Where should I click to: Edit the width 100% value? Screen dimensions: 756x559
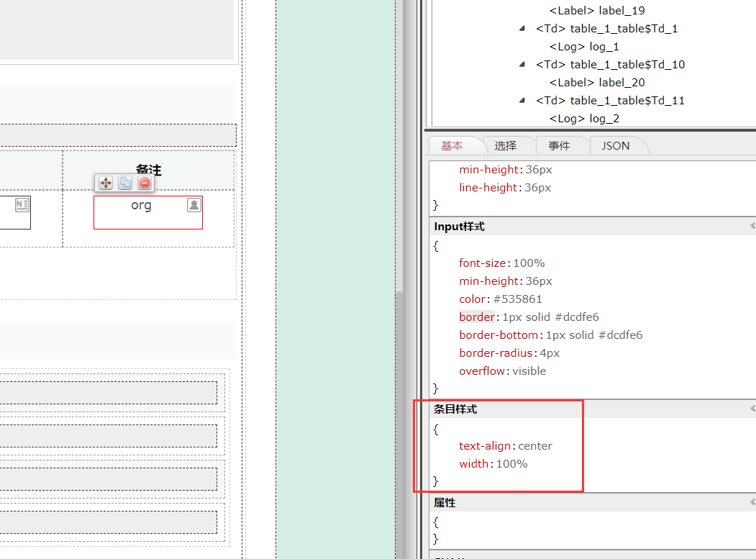coord(511,464)
